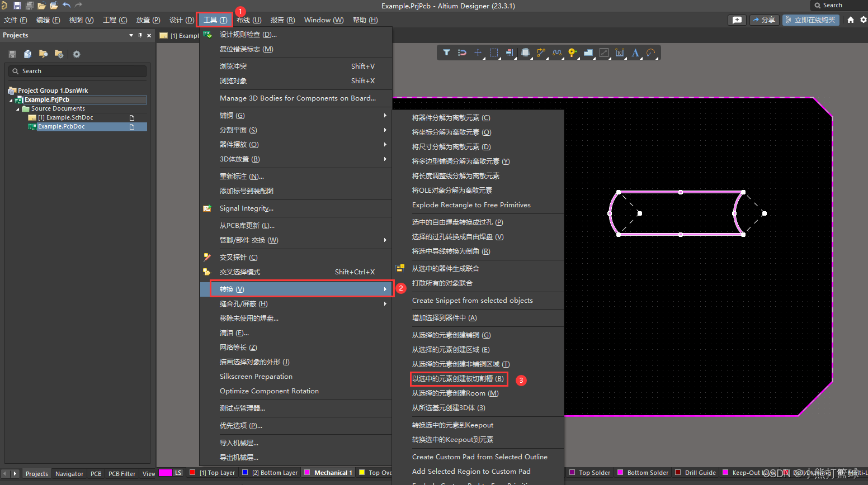Viewport: 868px width, 485px height.
Task: Open the Tools menu
Action: tap(215, 20)
